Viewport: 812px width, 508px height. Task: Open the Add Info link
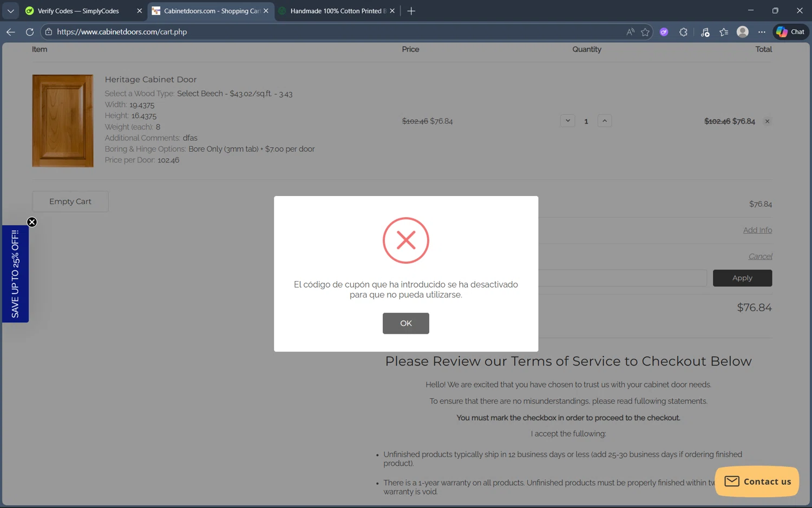pos(757,230)
